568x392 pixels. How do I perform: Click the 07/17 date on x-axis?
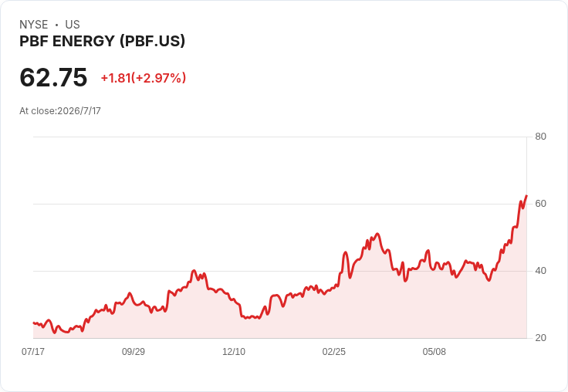33,352
